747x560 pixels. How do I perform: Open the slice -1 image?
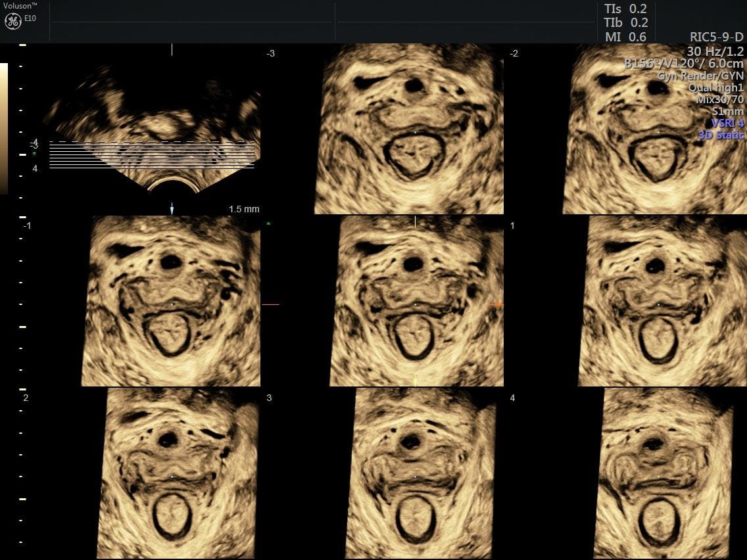pos(171,301)
